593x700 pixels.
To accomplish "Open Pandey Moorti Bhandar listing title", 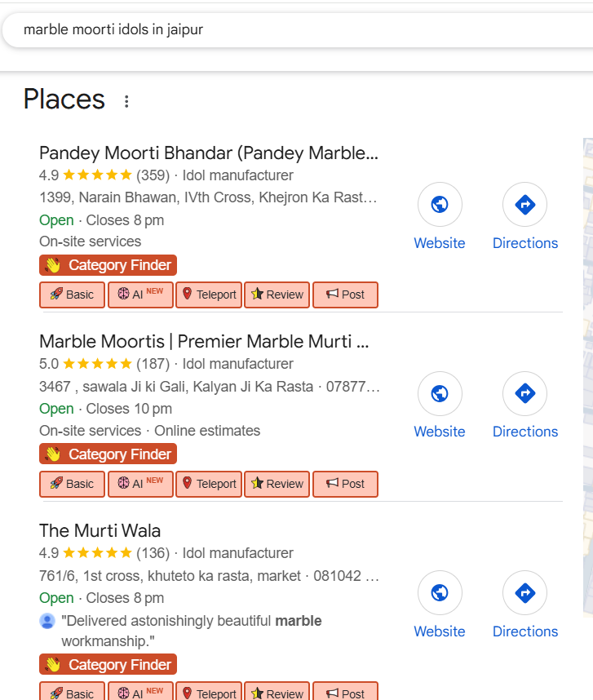I will click(208, 153).
